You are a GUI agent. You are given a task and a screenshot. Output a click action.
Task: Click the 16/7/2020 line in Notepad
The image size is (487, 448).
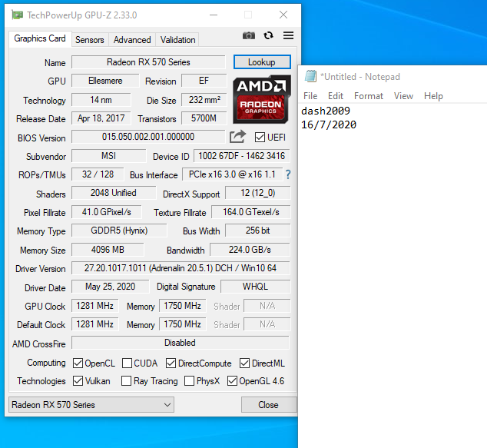329,125
